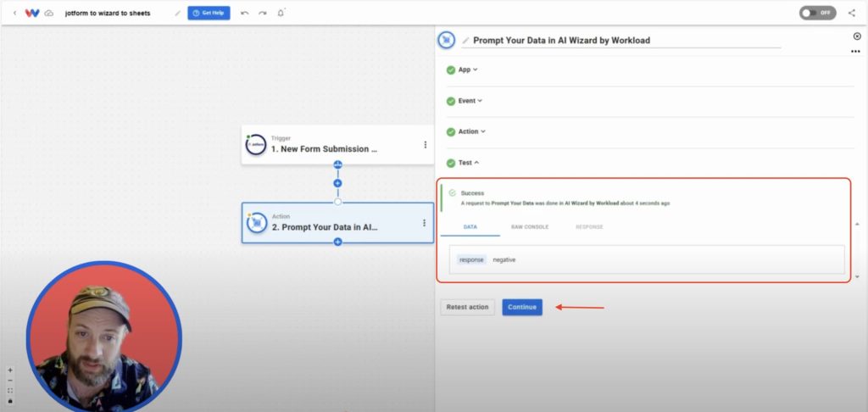Click the 'response' data key label
Screen dimensions: 868x412
coord(471,259)
